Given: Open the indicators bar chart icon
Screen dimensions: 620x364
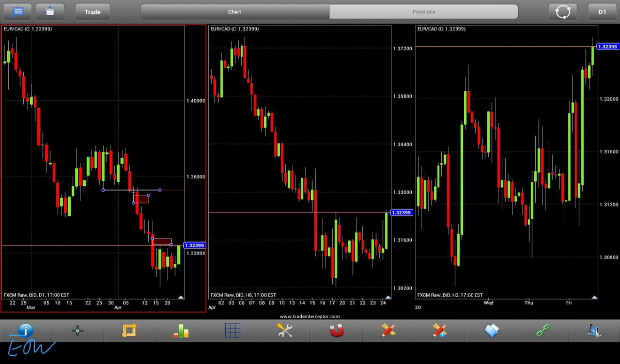Looking at the screenshot, I should tap(181, 330).
